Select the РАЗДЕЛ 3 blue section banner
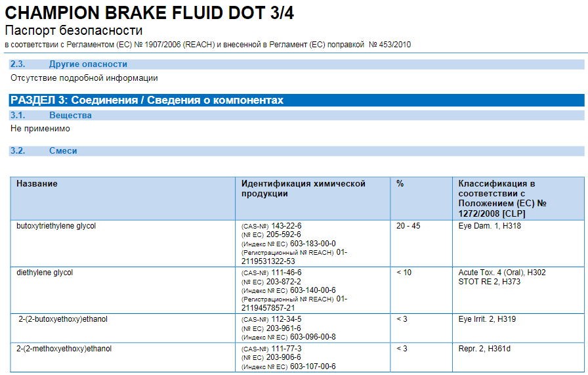 [296, 100]
